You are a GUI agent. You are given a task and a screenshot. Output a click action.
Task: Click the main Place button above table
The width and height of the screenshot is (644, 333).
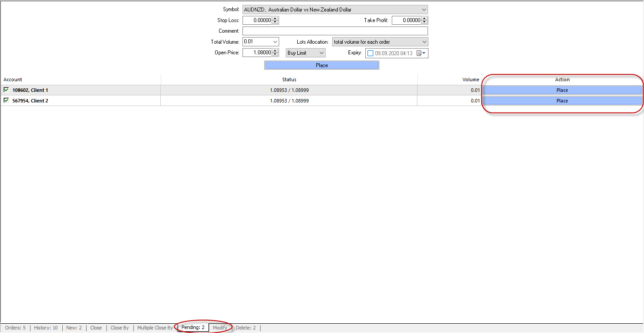(322, 65)
